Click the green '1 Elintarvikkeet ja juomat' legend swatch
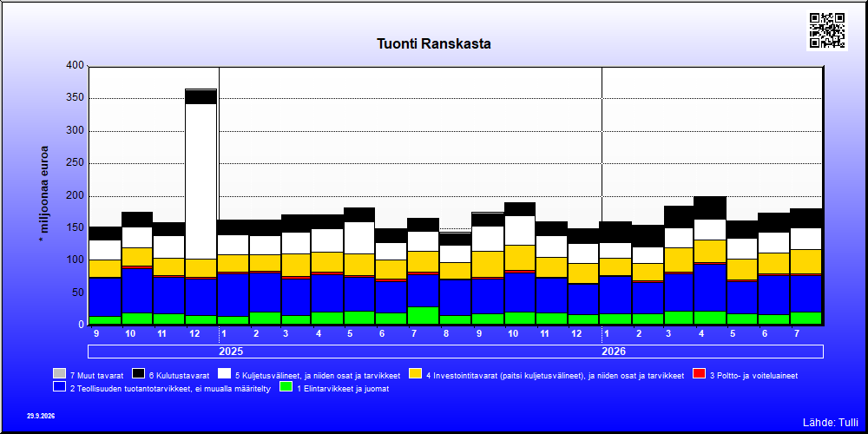The image size is (868, 434). pyautogui.click(x=286, y=387)
